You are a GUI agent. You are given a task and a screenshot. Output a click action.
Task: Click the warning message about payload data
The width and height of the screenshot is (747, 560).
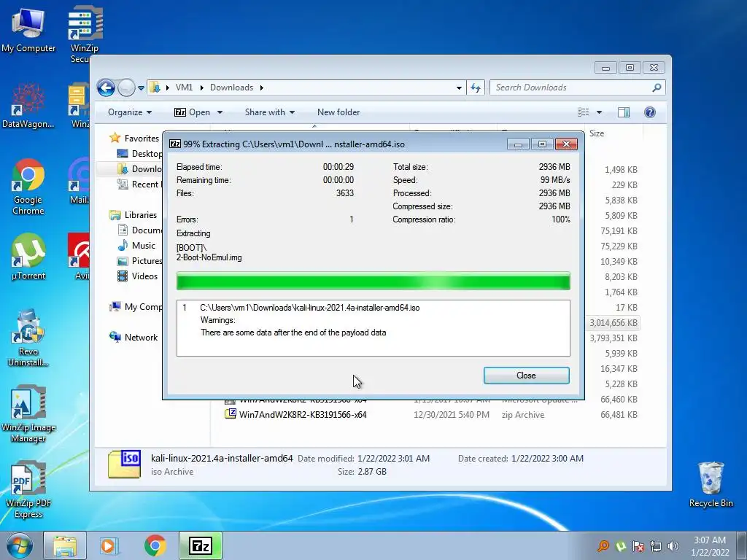tap(293, 332)
